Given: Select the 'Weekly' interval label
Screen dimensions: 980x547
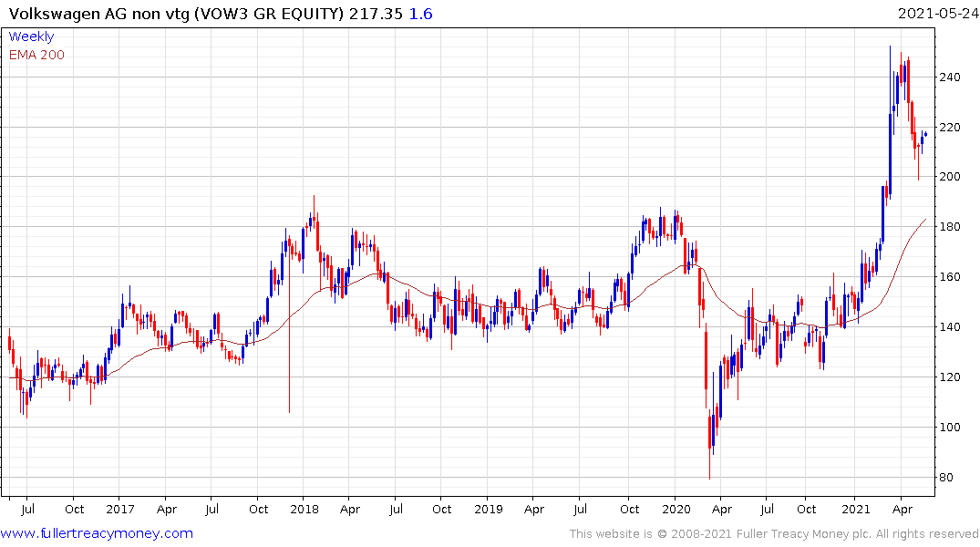Looking at the screenshot, I should [31, 36].
